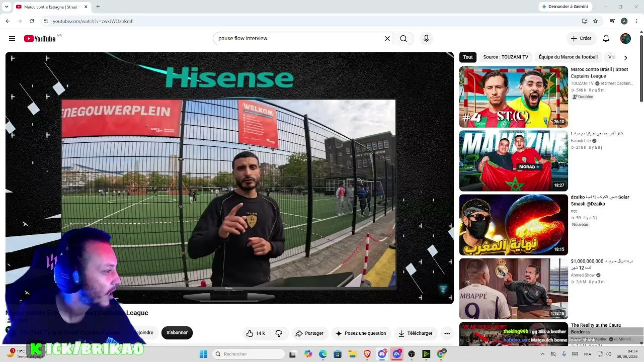Click Posez une question button
The height and width of the screenshot is (362, 644).
361,333
